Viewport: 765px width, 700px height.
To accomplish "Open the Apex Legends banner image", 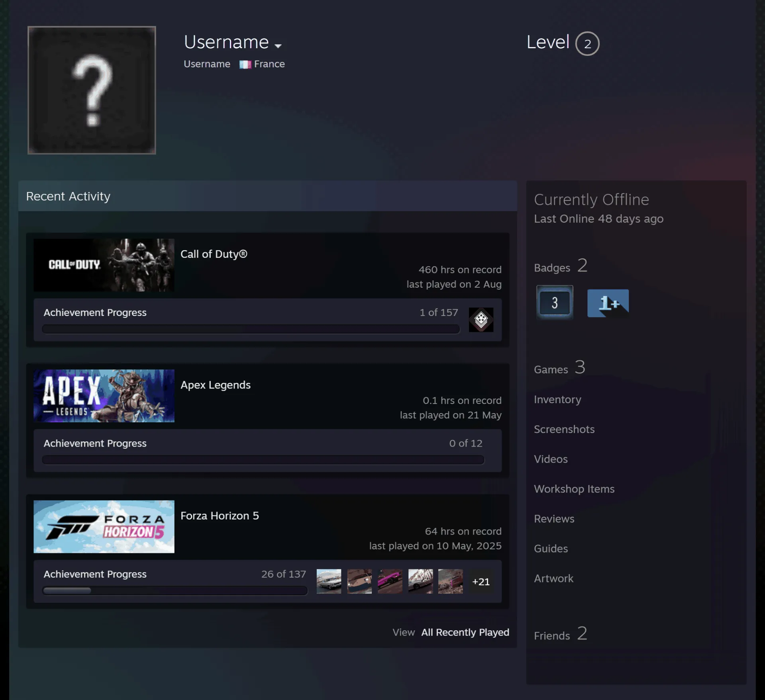I will [104, 396].
